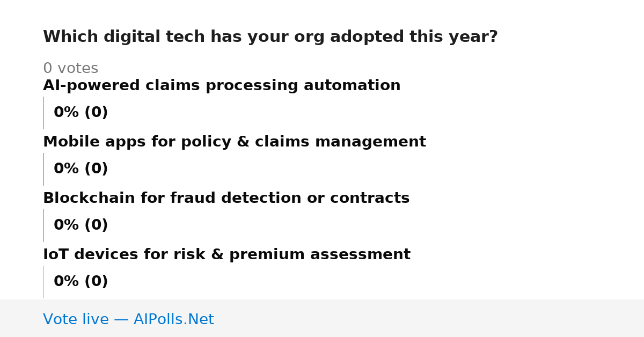The width and height of the screenshot is (644, 337).
Task: Choose Blockchain for fraud detection or contracts
Action: pos(226,199)
